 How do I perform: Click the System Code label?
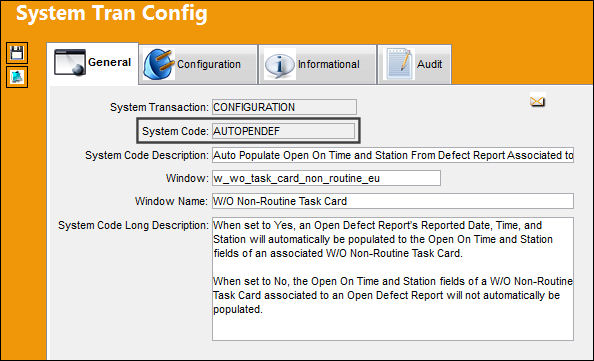[175, 131]
